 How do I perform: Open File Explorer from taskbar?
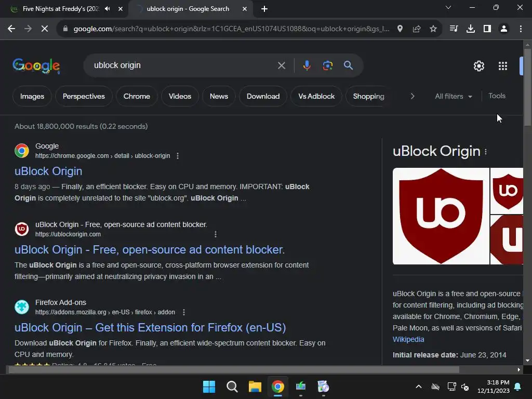pos(255,387)
